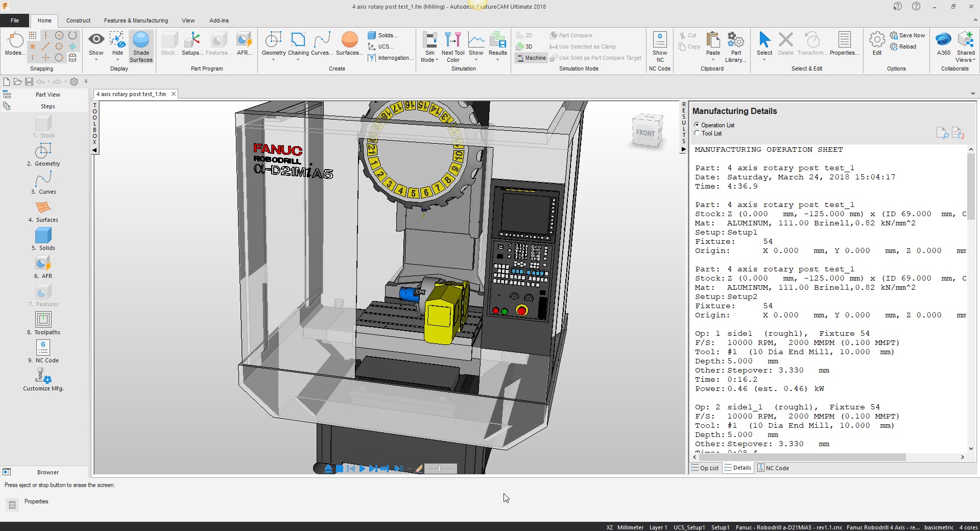Viewport: 980px width, 531px height.
Task: Click simulation speed slider
Action: [x=440, y=469]
